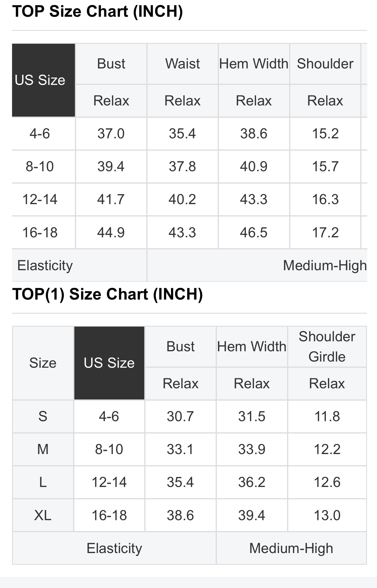
Task: Click the Waist column header
Action: [182, 64]
